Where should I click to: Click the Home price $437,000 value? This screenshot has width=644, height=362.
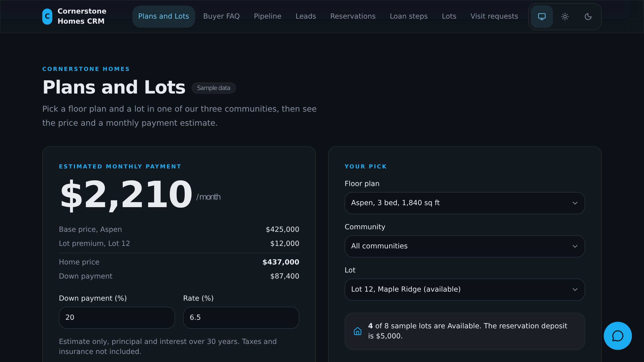pos(281,262)
